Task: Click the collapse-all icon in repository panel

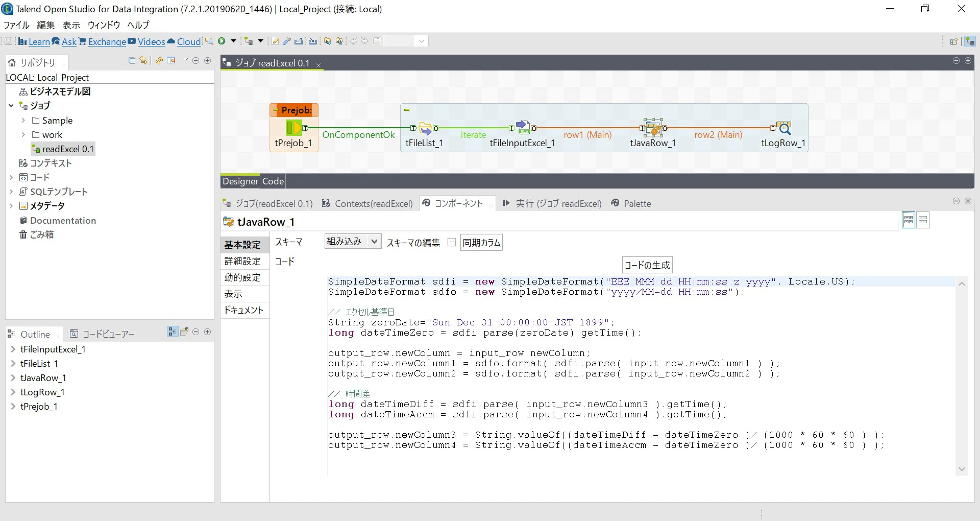Action: point(132,60)
